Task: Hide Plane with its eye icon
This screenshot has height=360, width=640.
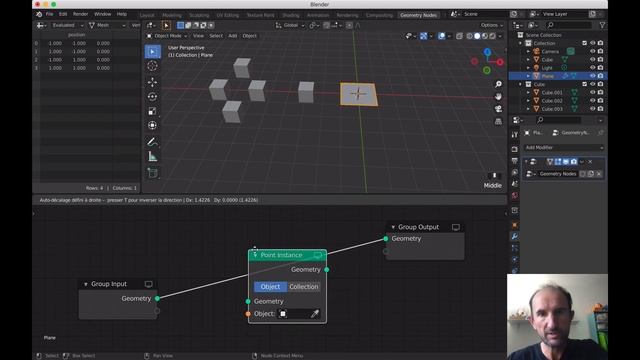Action: 593,76
